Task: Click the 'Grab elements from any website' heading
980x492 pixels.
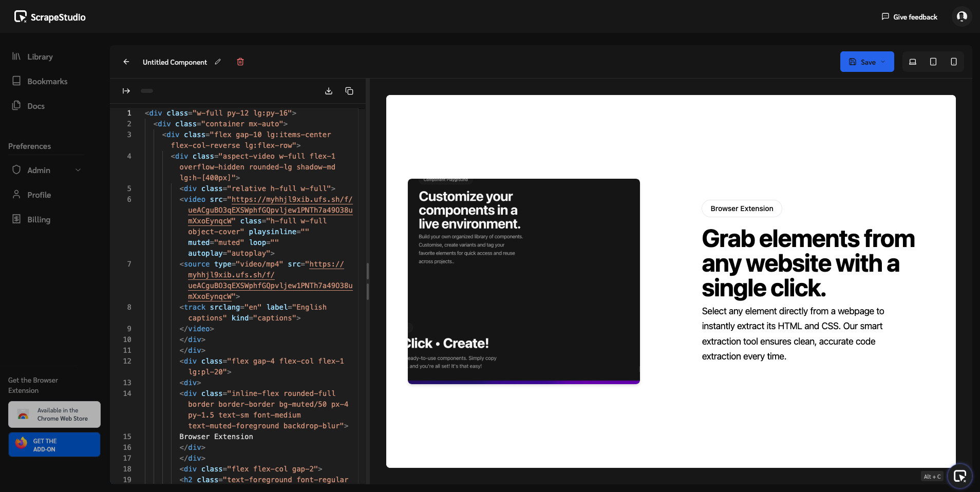Action: coord(808,263)
